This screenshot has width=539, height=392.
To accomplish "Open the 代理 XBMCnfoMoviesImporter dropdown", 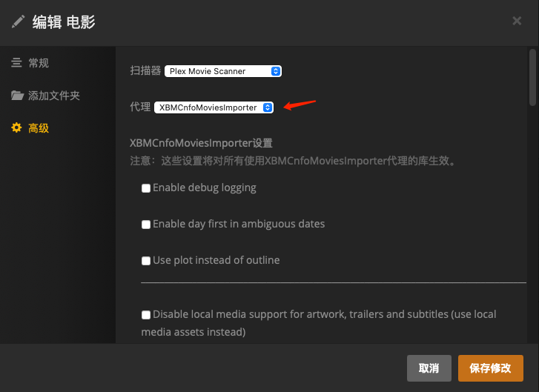I will coord(214,107).
